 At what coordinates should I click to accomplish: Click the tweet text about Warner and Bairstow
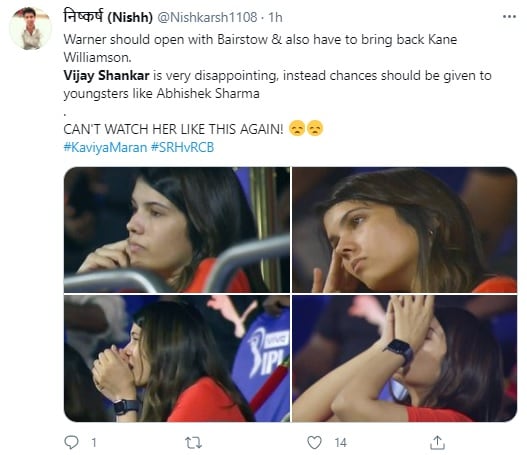(260, 48)
